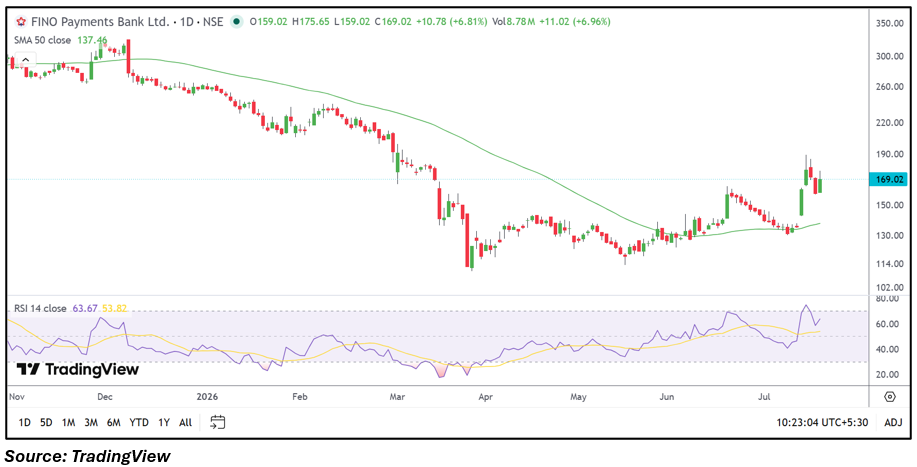Click the 150.00 price axis label
The image size is (917, 467).
click(890, 206)
